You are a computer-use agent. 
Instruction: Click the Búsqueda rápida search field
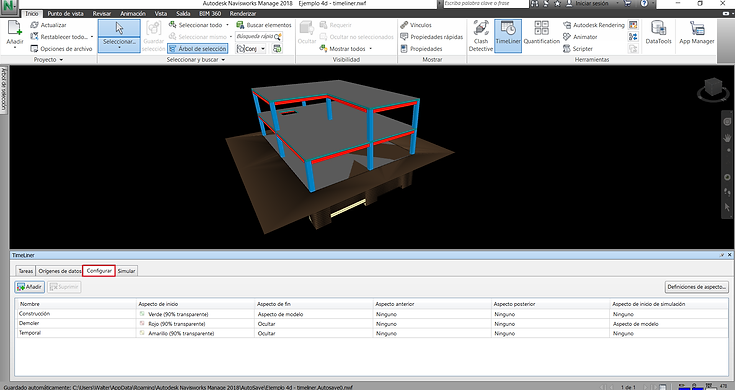259,37
